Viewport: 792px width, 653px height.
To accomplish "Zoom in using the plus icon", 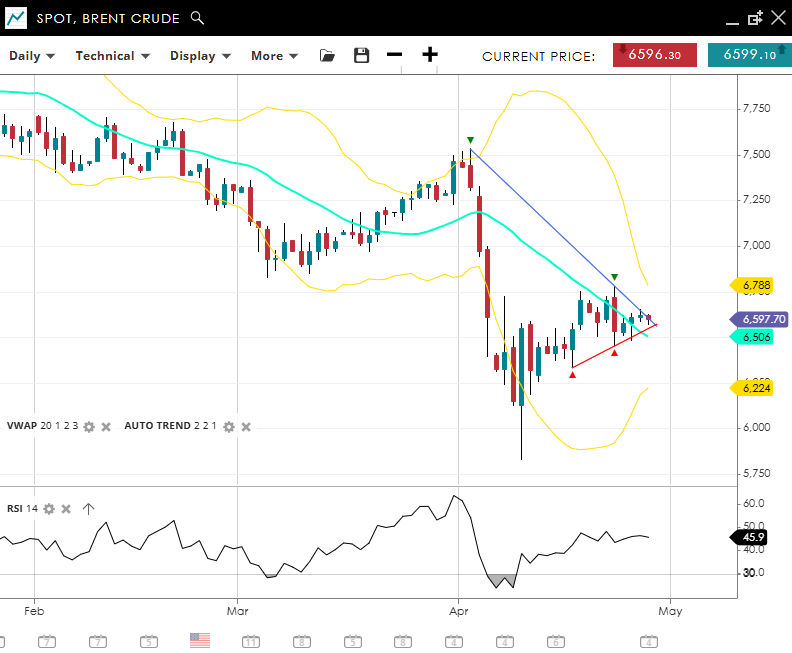I will [430, 55].
